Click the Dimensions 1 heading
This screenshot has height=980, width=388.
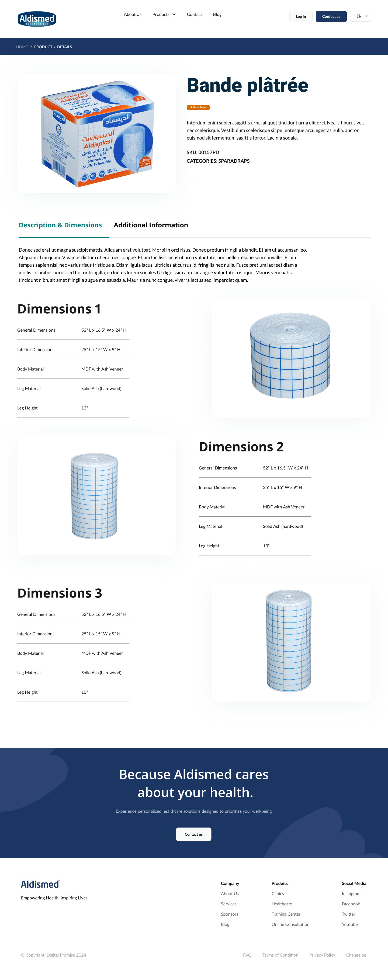pos(59,309)
